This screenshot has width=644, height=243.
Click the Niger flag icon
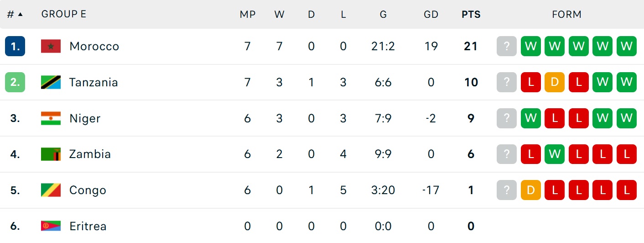(51, 118)
